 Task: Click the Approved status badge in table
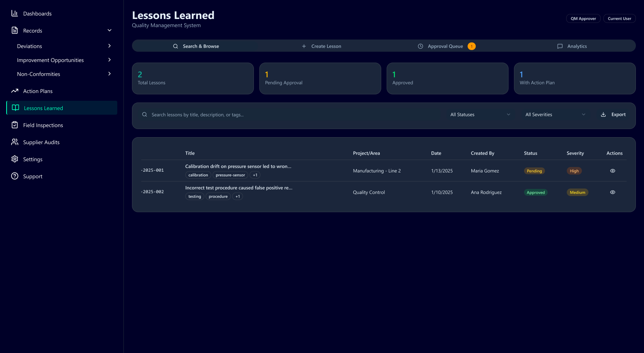point(536,193)
